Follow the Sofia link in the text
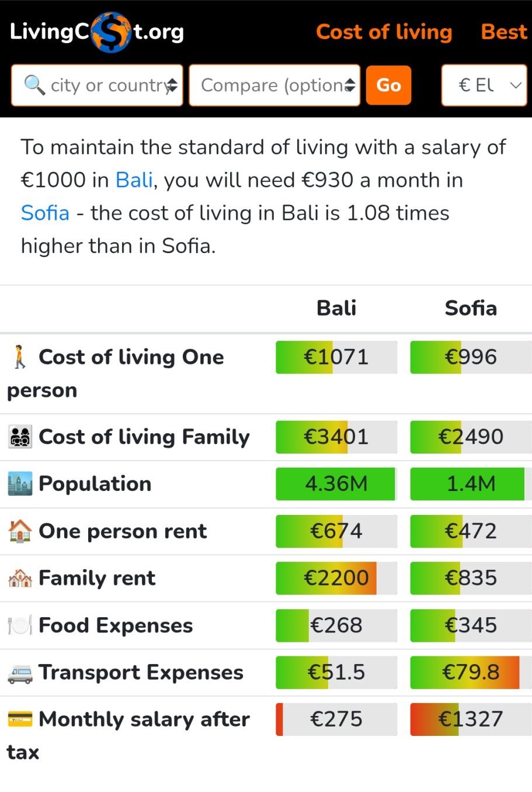 tap(45, 213)
